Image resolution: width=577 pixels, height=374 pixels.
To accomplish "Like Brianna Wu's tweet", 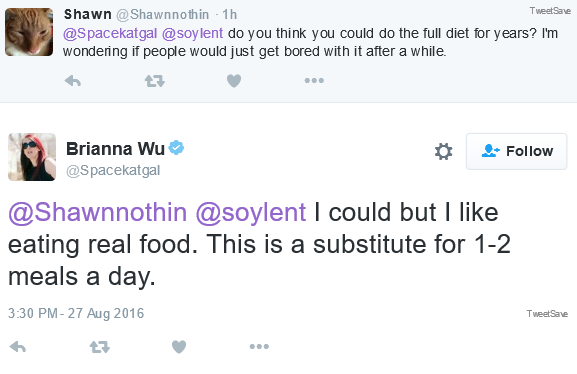I will tap(179, 346).
